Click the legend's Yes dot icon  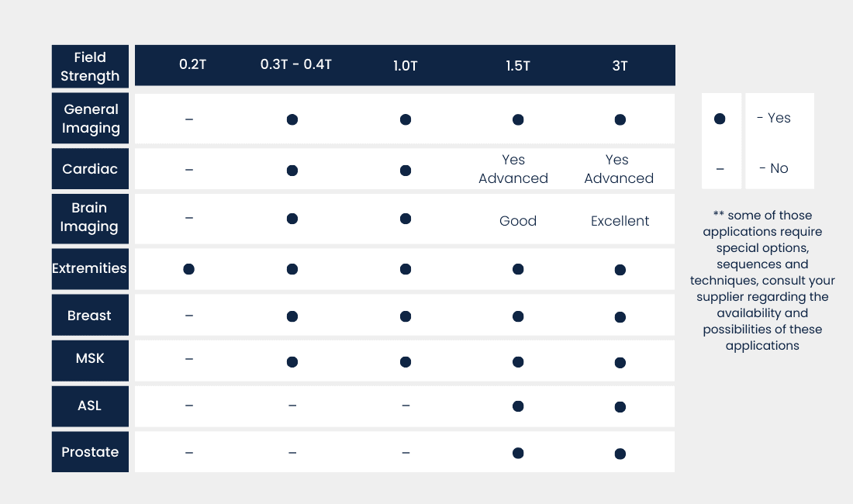(720, 119)
